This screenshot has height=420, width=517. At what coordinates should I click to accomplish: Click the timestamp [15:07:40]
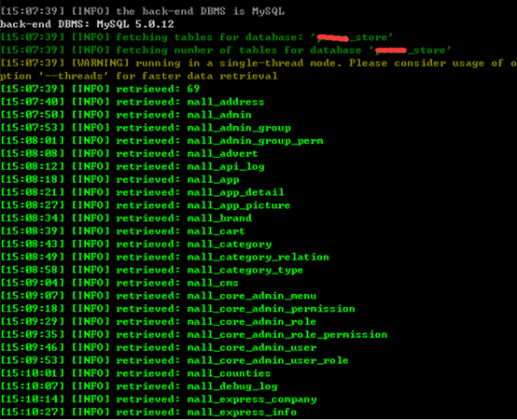[33, 102]
